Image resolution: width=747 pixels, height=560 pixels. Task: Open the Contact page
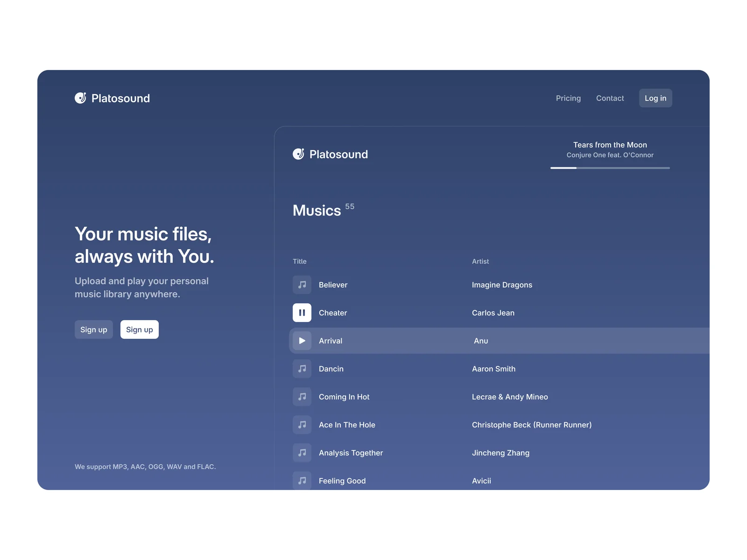click(610, 98)
